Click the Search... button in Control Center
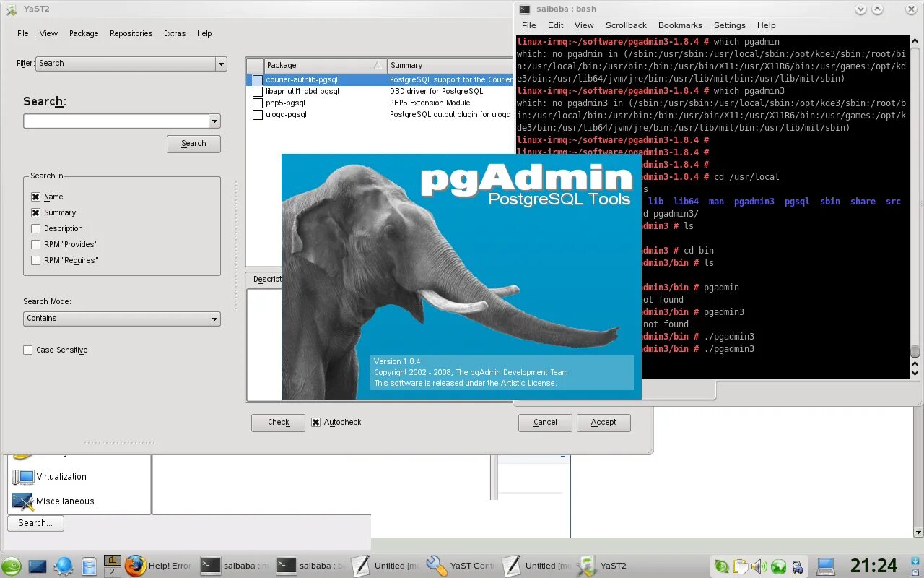924x578 pixels. (x=35, y=523)
